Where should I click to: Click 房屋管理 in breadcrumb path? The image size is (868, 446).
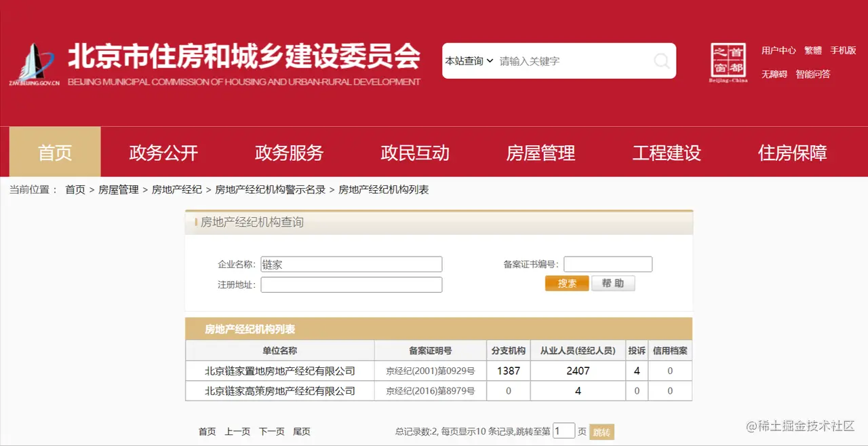119,189
